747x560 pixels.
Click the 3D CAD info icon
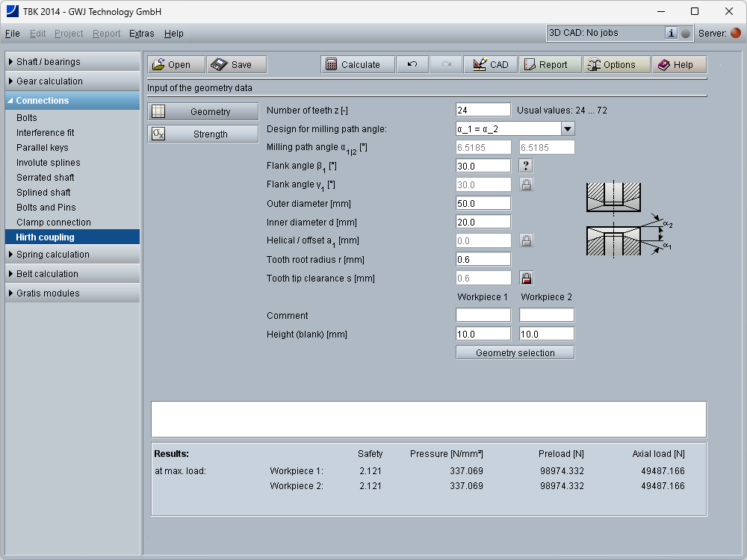(x=671, y=33)
